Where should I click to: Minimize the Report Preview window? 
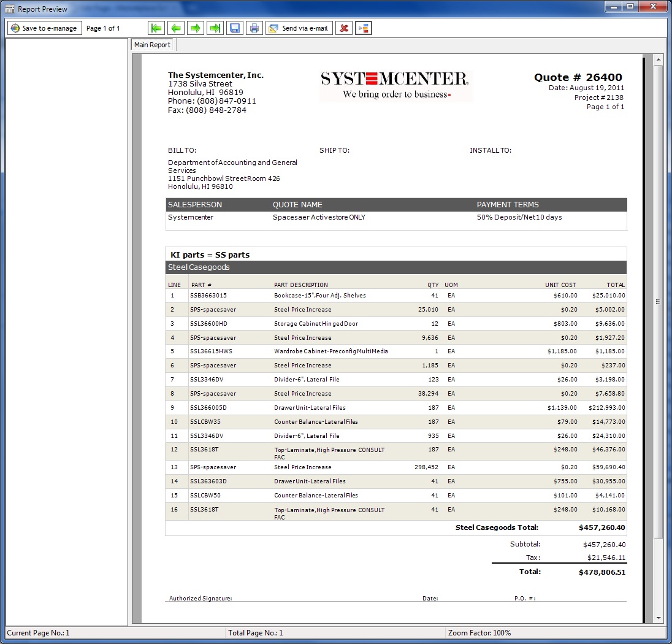pyautogui.click(x=614, y=6)
